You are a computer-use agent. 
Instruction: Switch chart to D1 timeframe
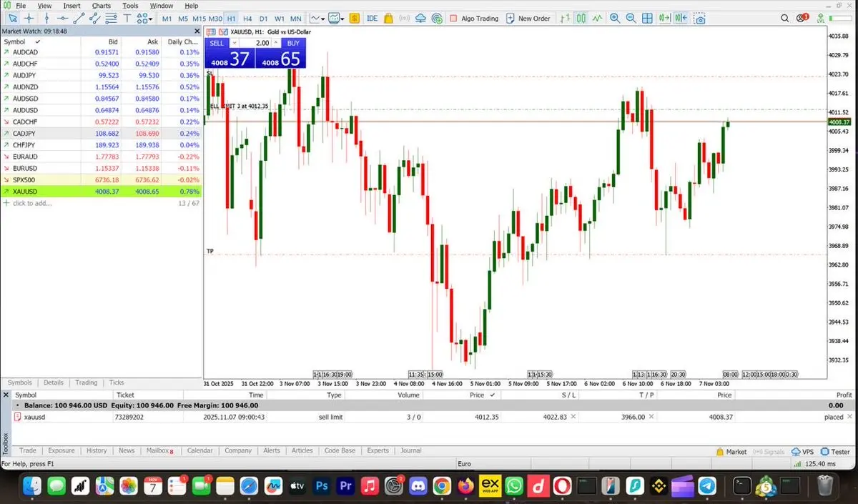tap(263, 18)
